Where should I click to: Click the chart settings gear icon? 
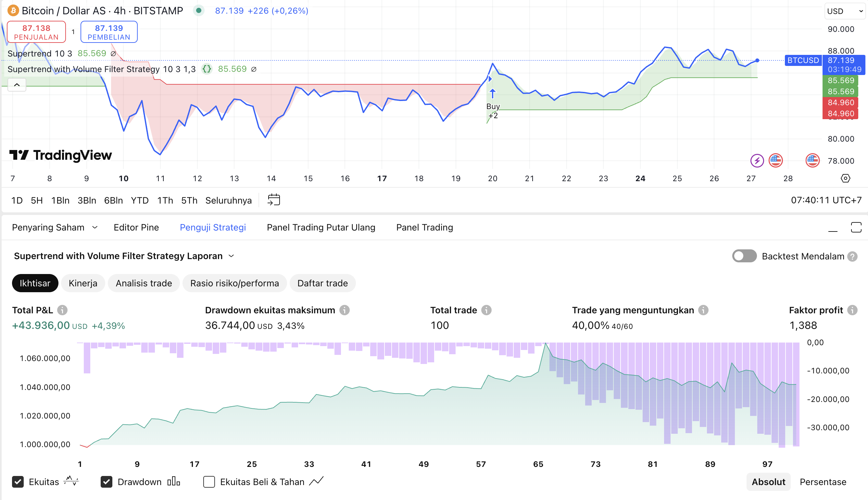pos(845,178)
